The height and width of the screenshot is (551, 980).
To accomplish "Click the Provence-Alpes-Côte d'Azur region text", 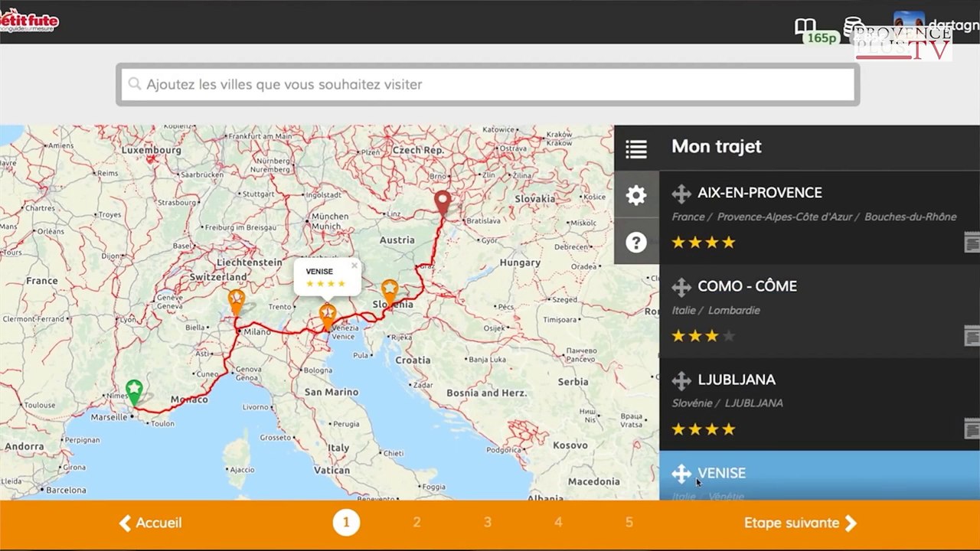I will coord(786,217).
